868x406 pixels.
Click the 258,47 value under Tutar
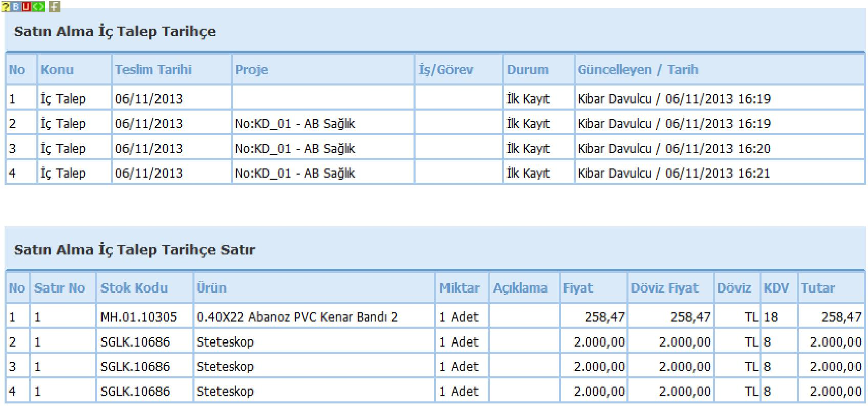coord(841,317)
